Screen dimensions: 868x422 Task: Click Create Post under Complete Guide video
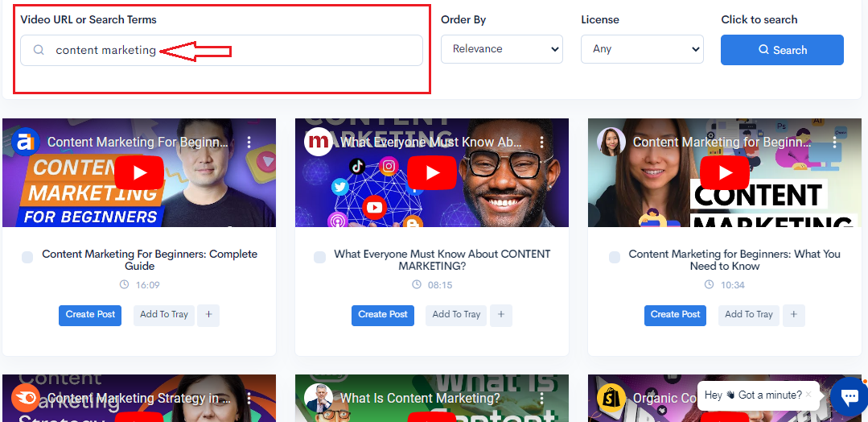[x=90, y=315]
